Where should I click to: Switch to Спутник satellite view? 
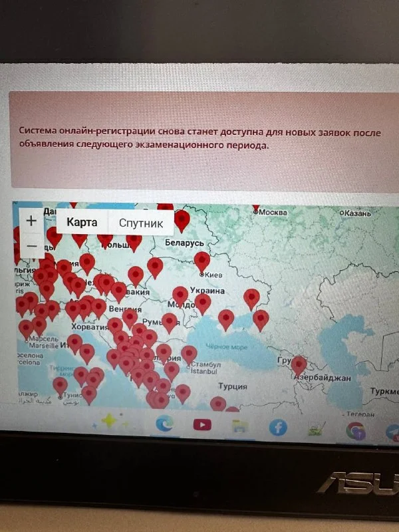(x=140, y=223)
